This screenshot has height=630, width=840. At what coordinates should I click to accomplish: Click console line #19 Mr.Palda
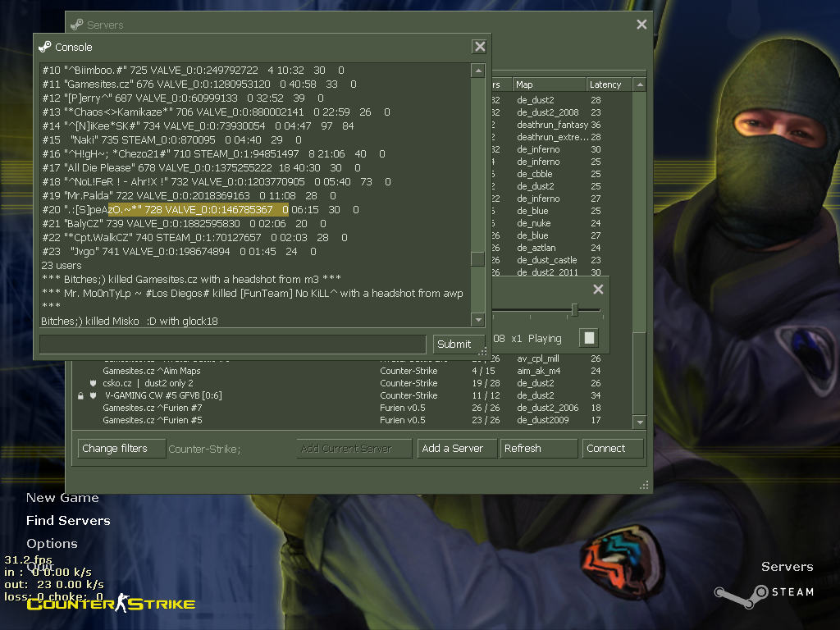189,195
